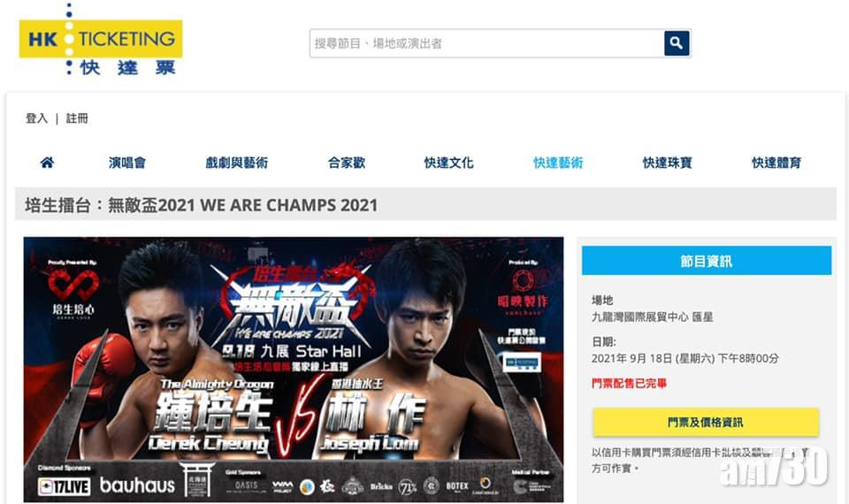
Task: Open the 快達珠寶 menu item
Action: tap(668, 163)
